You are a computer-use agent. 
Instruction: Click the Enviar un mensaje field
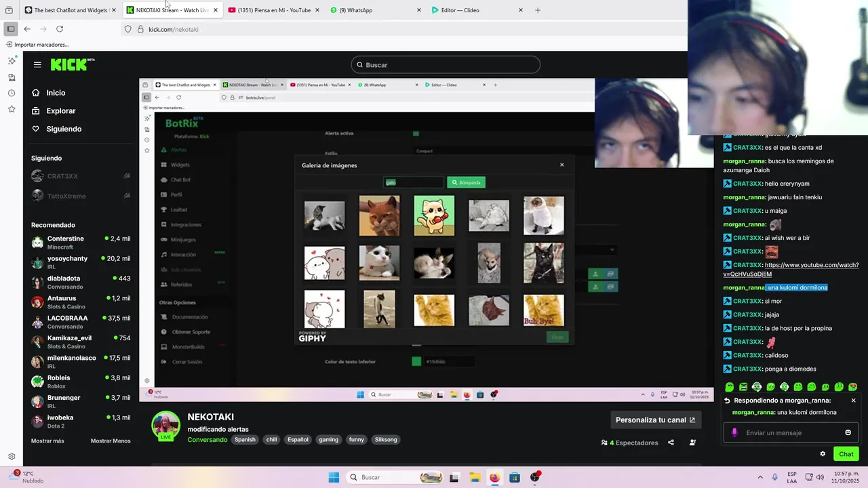pyautogui.click(x=790, y=433)
